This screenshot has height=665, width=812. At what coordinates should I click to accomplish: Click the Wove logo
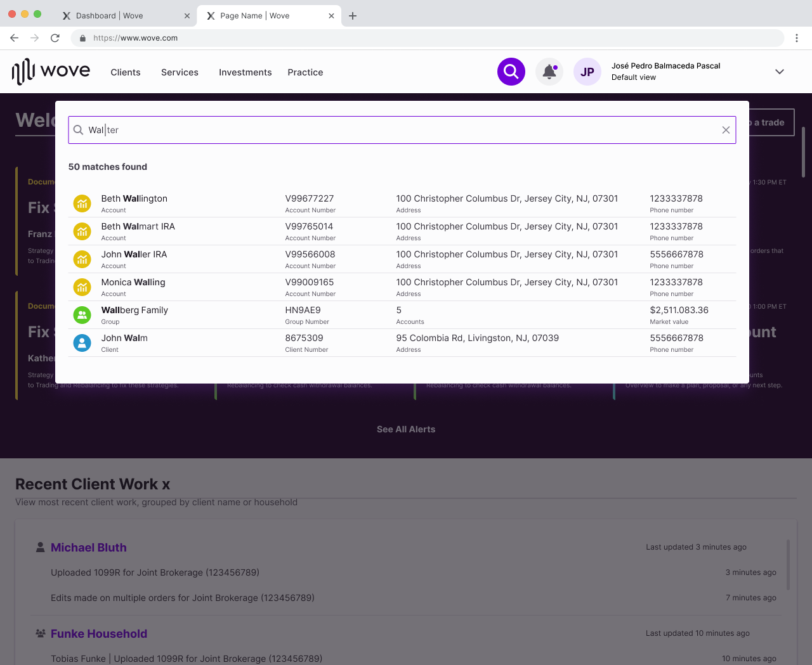pyautogui.click(x=51, y=71)
